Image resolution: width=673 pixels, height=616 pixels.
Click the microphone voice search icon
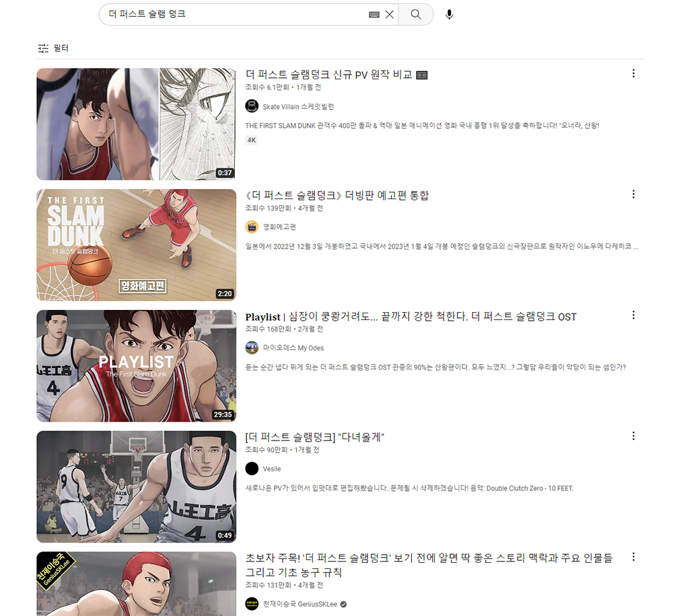click(x=450, y=14)
